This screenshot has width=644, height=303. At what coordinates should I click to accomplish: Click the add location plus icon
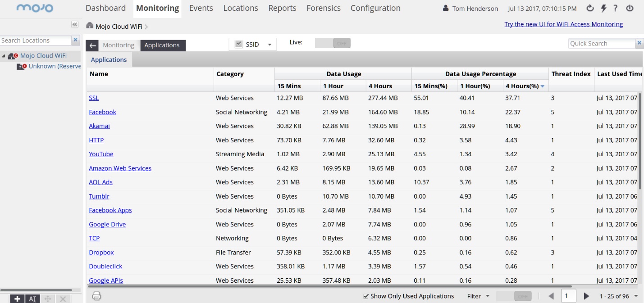point(17,299)
